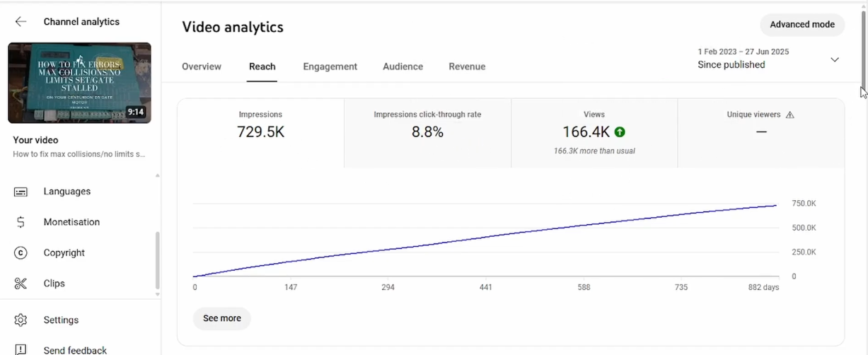The image size is (868, 355).
Task: Click the Clips scissors icon
Action: (x=21, y=284)
